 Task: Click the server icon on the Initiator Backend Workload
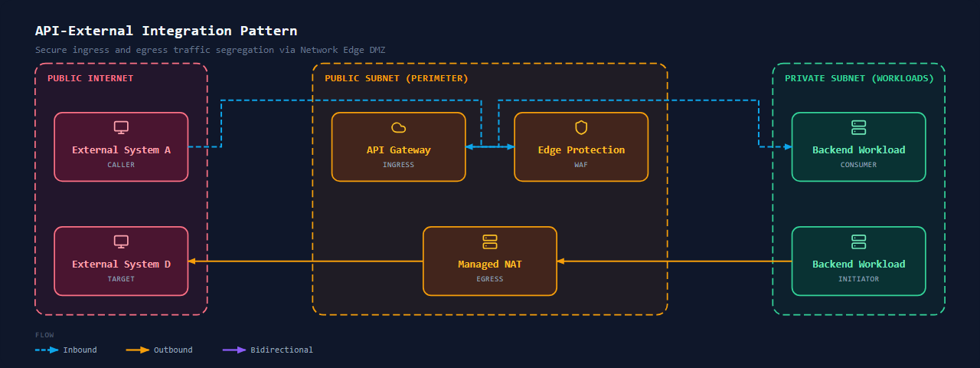click(859, 242)
